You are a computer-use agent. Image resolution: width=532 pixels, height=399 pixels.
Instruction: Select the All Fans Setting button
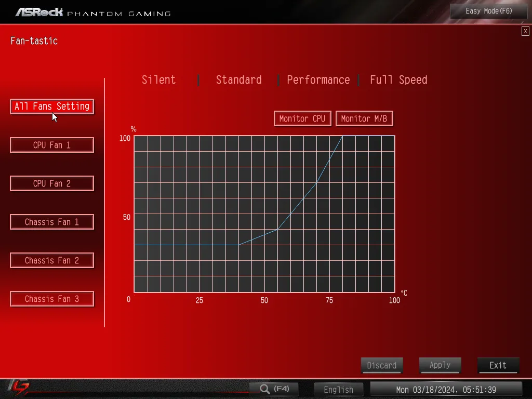[x=52, y=107]
